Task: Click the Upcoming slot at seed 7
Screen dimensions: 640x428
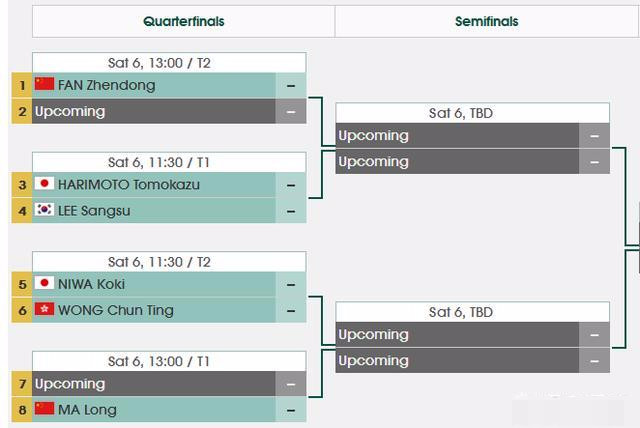Action: point(154,384)
